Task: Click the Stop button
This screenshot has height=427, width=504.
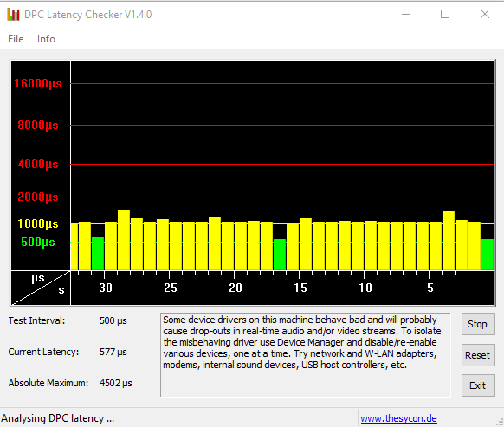Action: pos(478,324)
